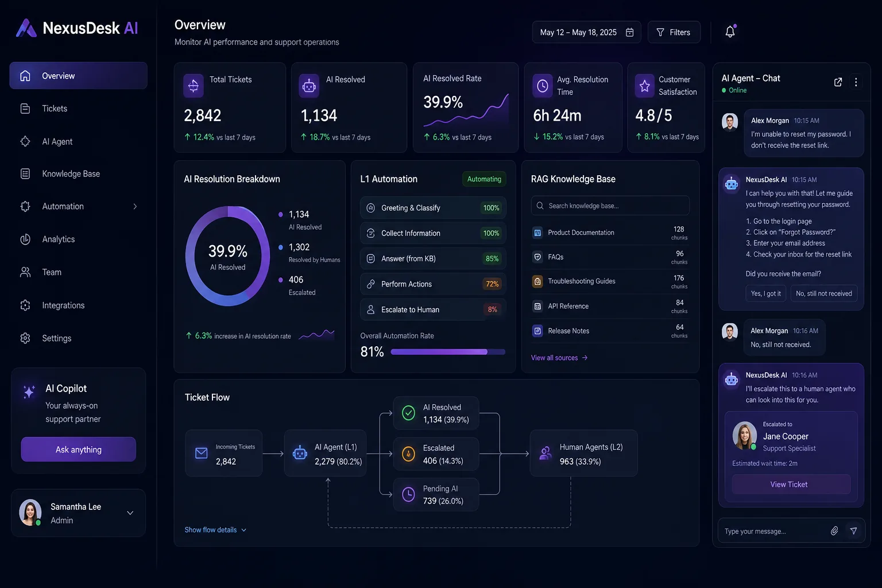Screen dimensions: 882x588
Task: Expand the Automation submenu chevron
Action: click(x=135, y=207)
